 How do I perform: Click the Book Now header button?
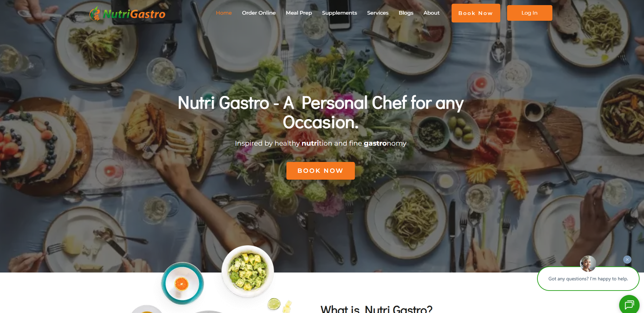coord(476,13)
